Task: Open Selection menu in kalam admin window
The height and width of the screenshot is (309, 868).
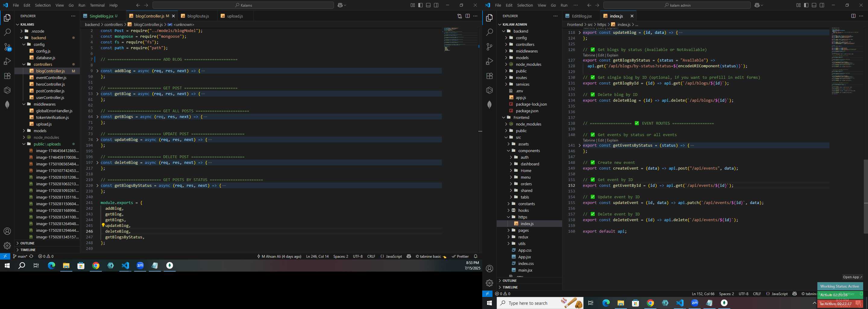Action: pos(525,5)
